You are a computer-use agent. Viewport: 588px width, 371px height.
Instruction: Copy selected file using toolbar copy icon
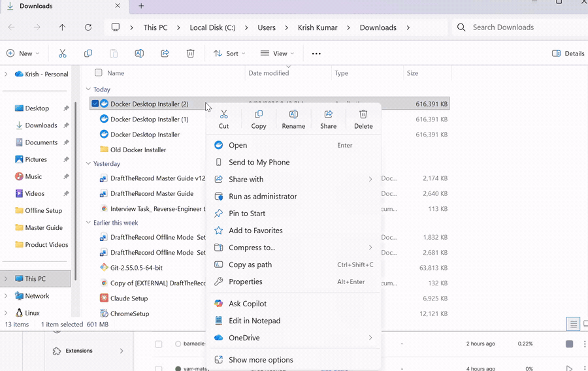(88, 54)
